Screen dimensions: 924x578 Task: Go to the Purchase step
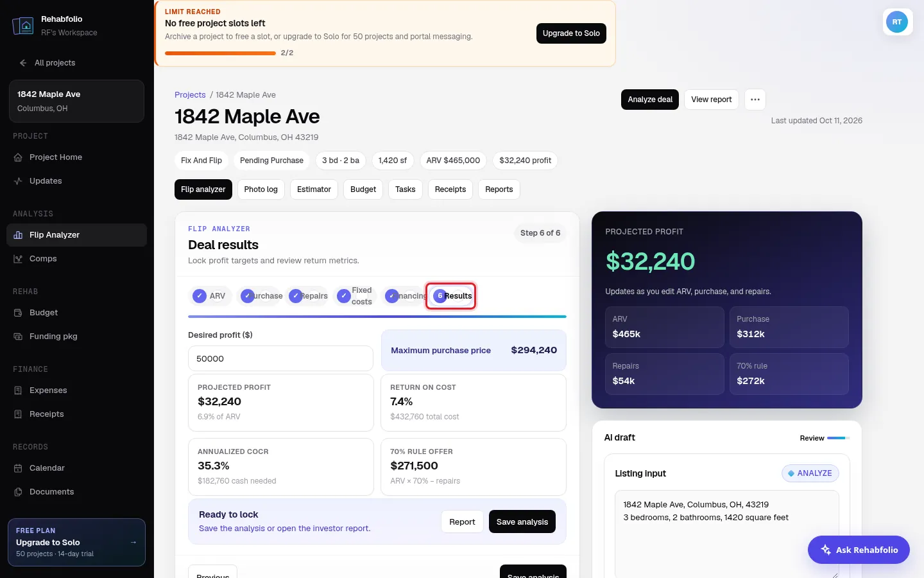261,296
